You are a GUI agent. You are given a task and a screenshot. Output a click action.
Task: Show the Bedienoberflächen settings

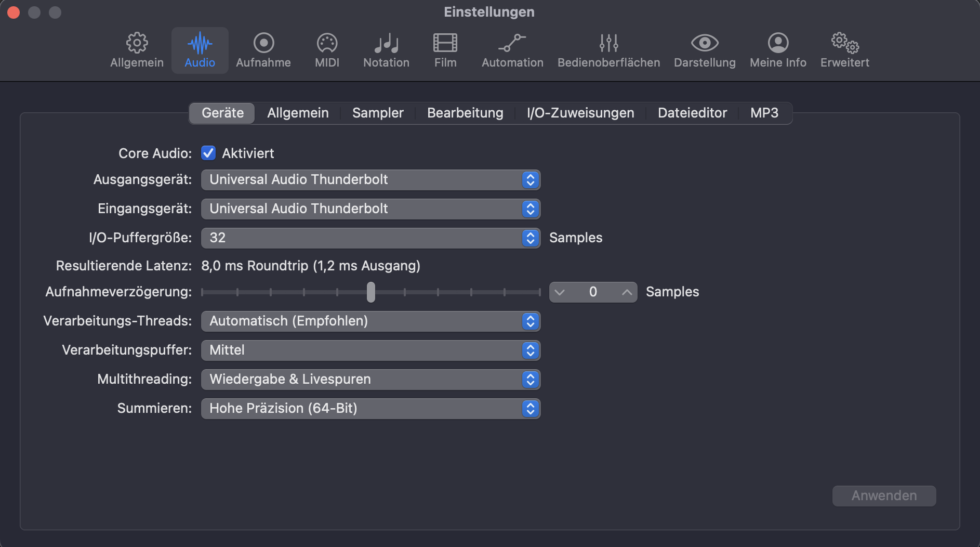(608, 50)
